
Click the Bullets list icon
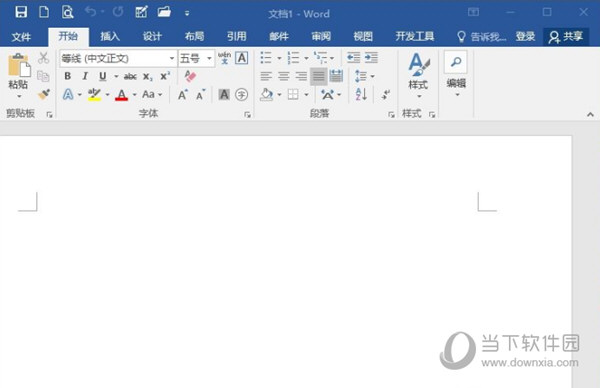coord(266,58)
